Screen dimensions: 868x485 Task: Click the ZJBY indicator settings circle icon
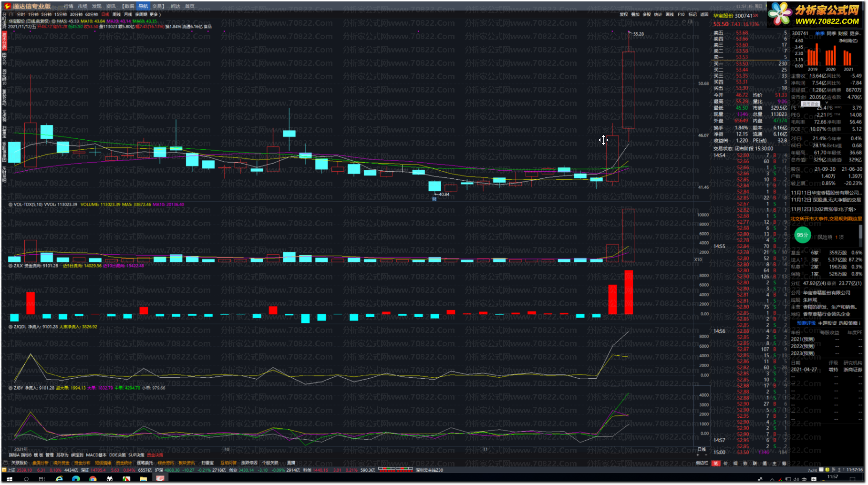pos(10,388)
